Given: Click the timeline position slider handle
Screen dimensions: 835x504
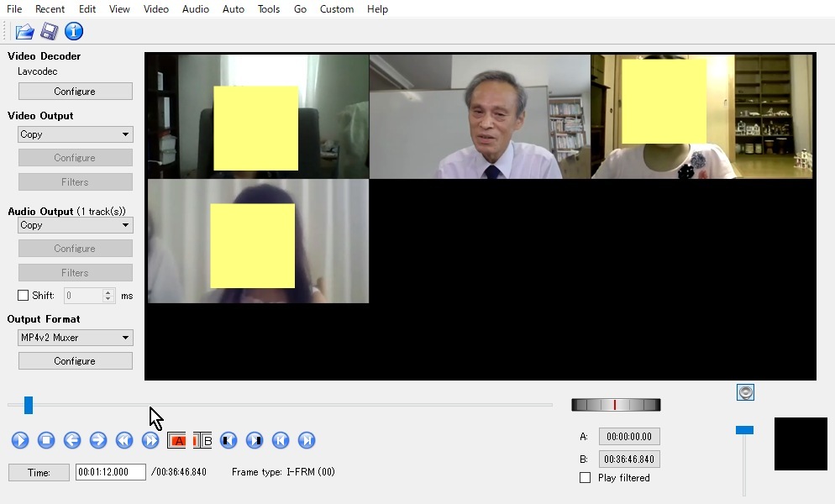Looking at the screenshot, I should [29, 405].
